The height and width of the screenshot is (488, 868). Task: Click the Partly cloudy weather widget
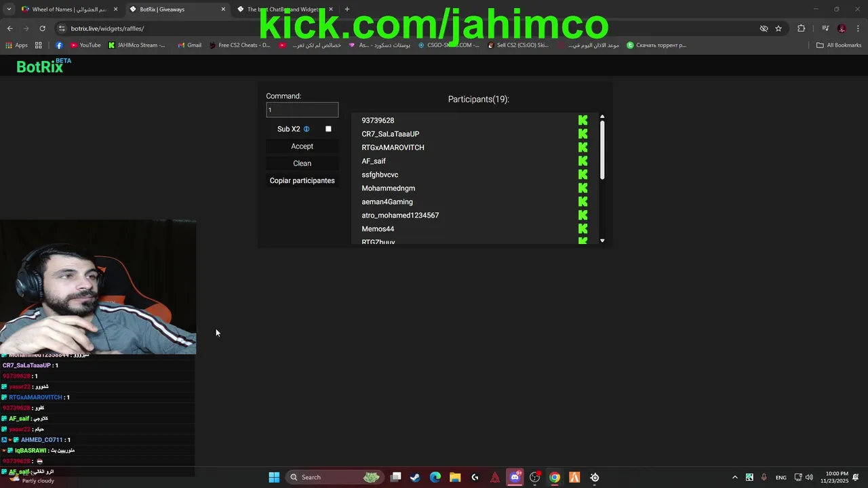point(31,479)
